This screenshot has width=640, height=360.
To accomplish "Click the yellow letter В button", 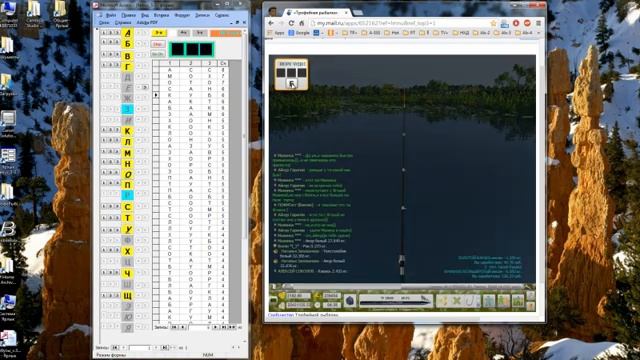I will (128, 56).
